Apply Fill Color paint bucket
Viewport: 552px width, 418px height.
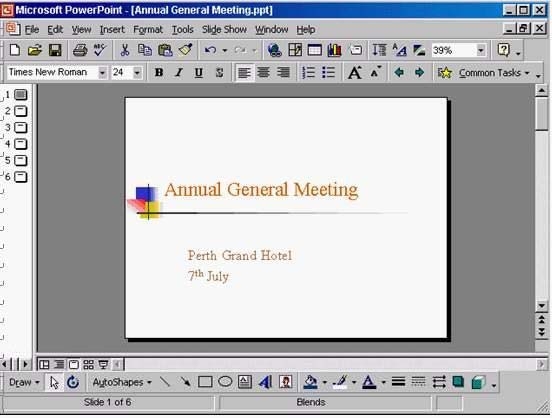[310, 382]
